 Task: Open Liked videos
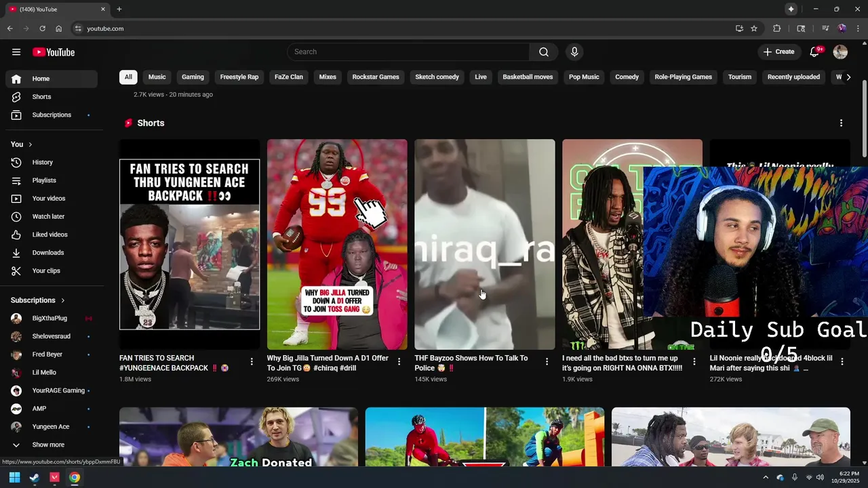coord(52,235)
